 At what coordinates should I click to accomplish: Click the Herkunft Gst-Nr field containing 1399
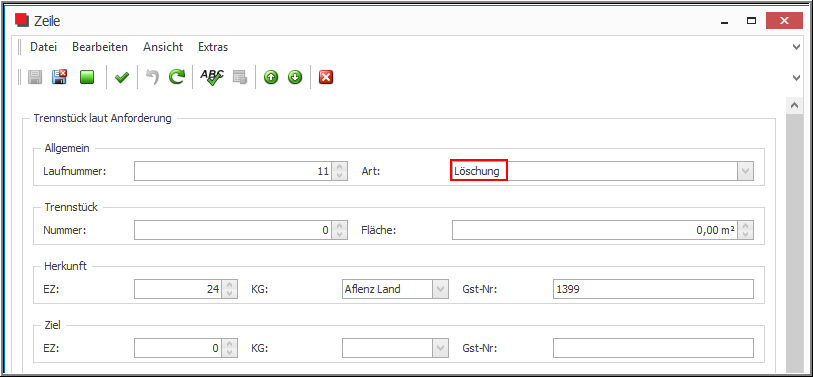click(x=653, y=289)
